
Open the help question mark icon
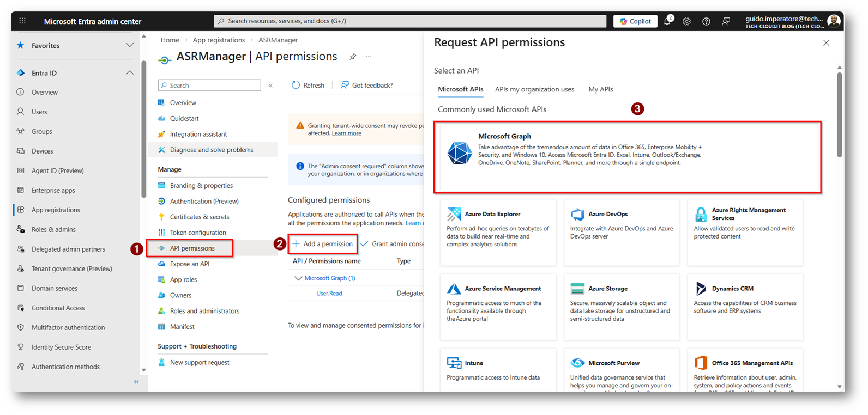[706, 21]
